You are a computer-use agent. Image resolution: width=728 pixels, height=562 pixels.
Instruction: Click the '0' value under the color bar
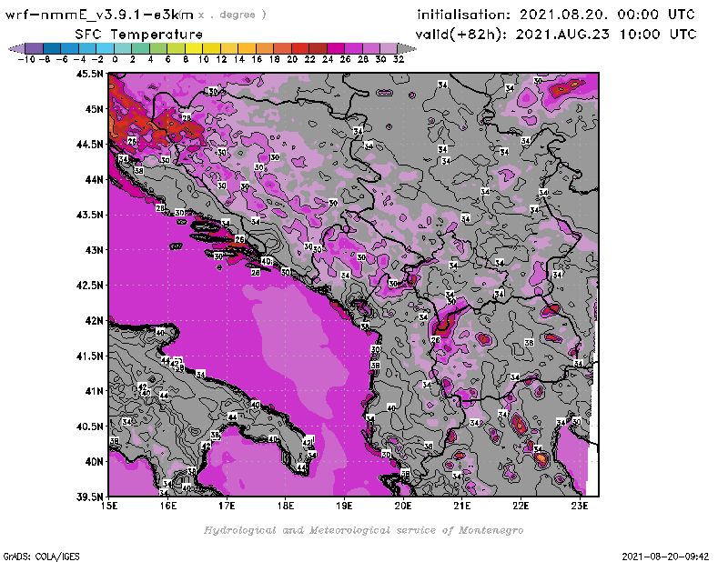115,59
